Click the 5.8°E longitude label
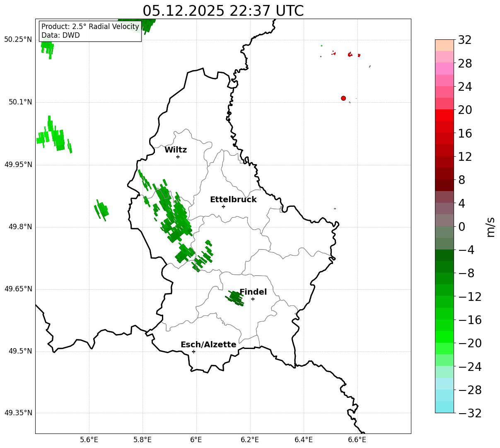 (x=143, y=440)
